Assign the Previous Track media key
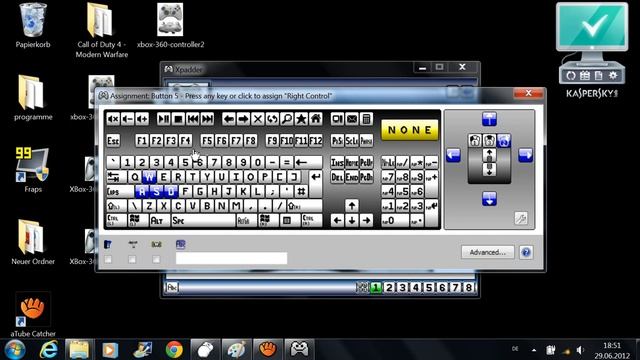640x360 pixels. click(193, 119)
